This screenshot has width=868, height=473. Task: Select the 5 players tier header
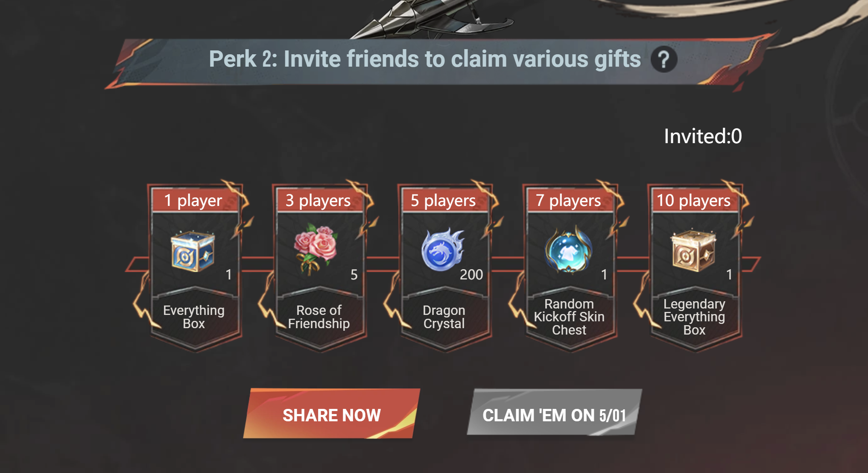click(444, 200)
